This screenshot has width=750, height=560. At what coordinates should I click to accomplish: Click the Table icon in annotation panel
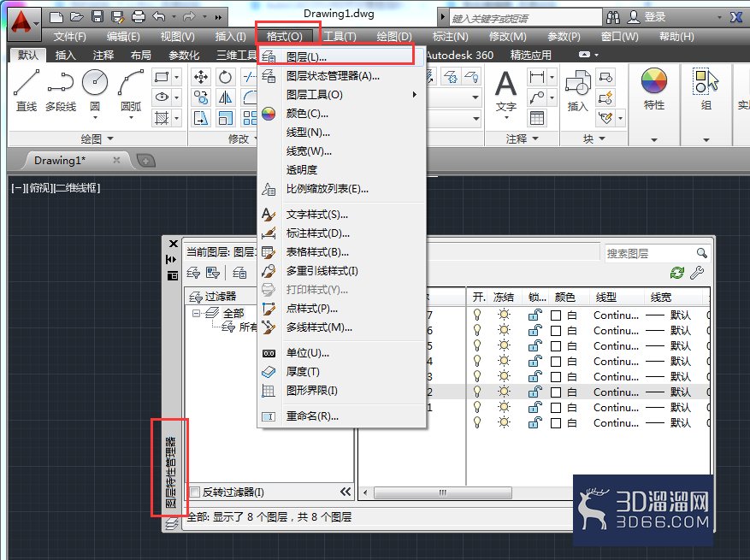pos(537,118)
